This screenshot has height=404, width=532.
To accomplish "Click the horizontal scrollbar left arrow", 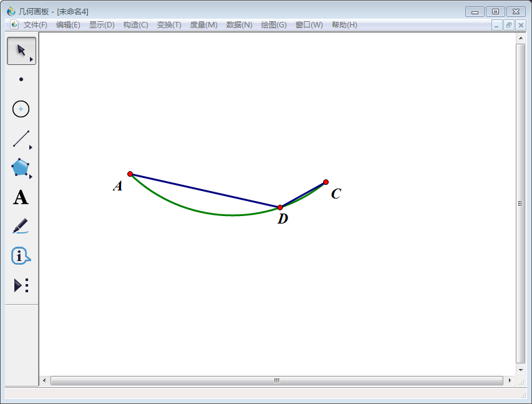I will 44,380.
